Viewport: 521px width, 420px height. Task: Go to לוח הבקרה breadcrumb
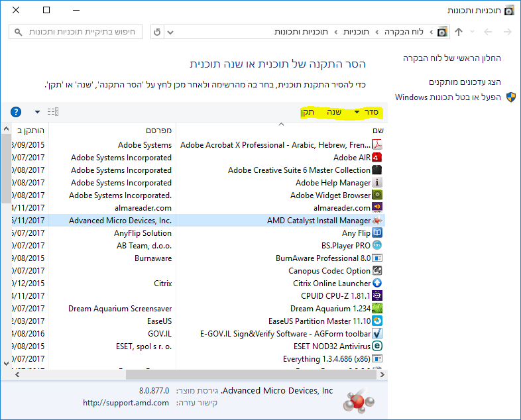[404, 32]
